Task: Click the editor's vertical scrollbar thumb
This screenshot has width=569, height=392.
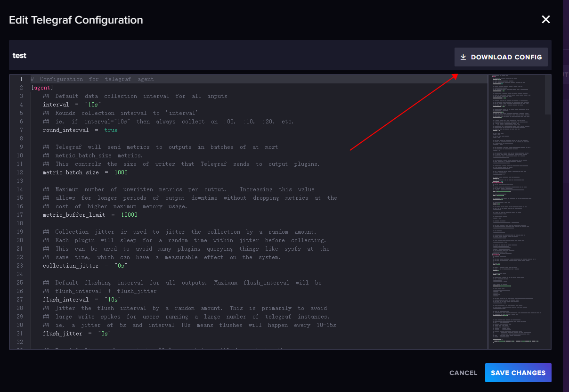Action: click(x=547, y=94)
